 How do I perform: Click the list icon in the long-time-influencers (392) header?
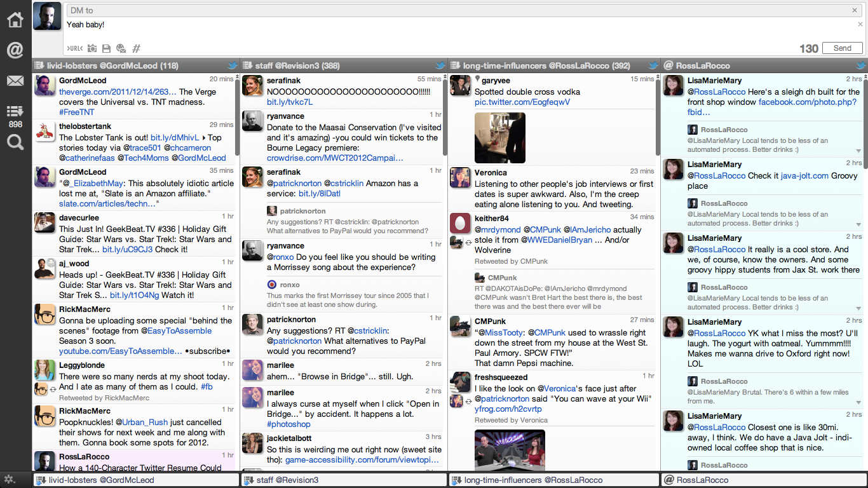click(x=455, y=65)
